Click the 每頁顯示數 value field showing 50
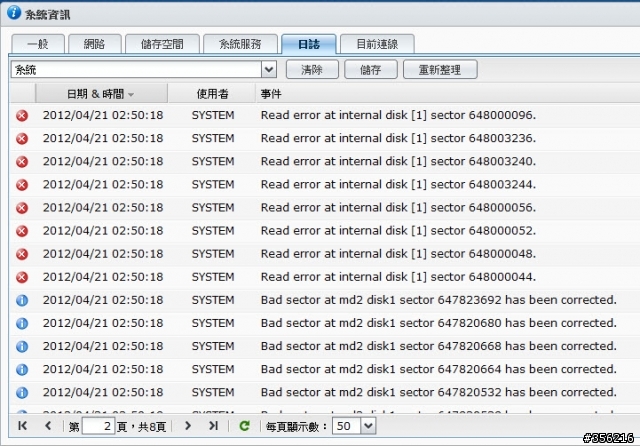Image resolution: width=640 pixels, height=446 pixels. [x=347, y=426]
